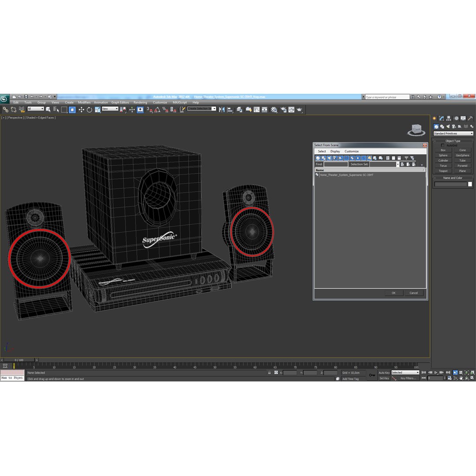Image resolution: width=476 pixels, height=476 pixels.
Task: Open the Motion command panel tab
Action: (x=456, y=119)
